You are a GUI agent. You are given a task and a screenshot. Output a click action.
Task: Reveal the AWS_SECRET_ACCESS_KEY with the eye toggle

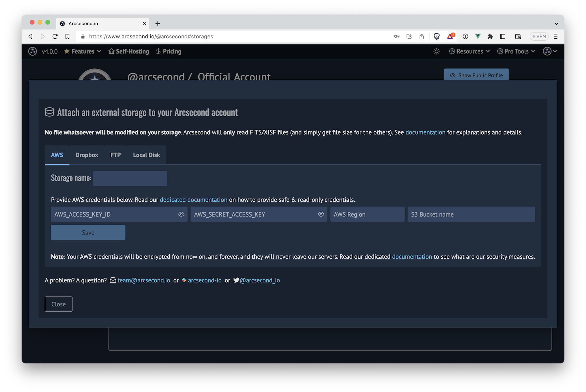coord(321,214)
